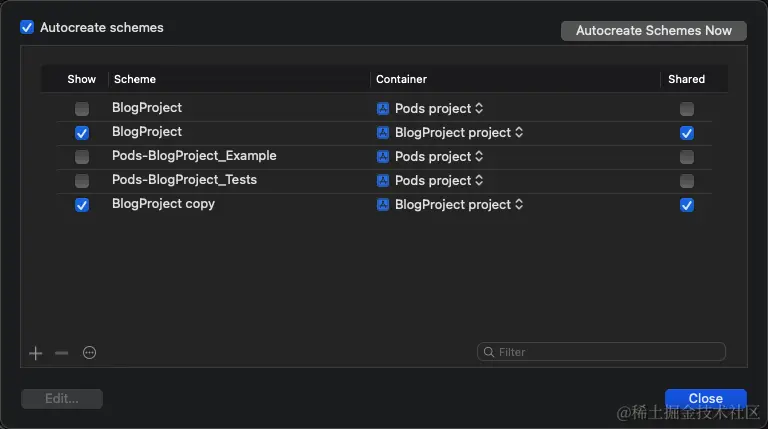Disable the Autocreate schemes checkbox

(x=27, y=28)
